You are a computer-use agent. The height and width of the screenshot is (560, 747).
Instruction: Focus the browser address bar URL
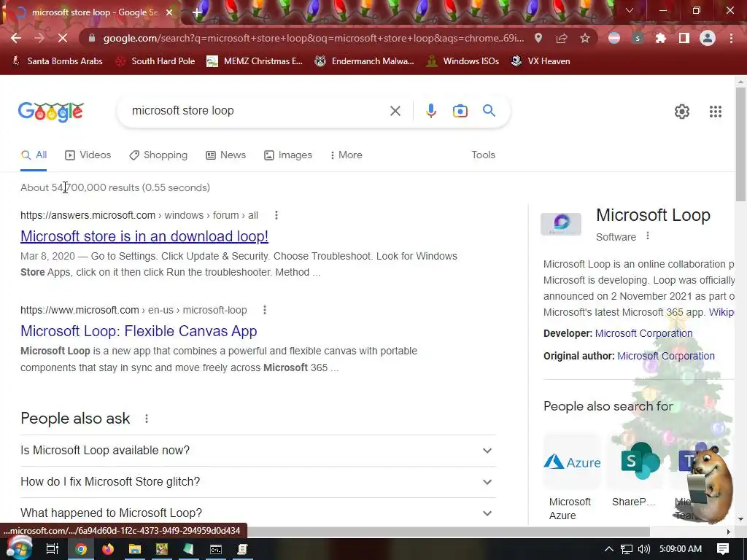pos(314,38)
